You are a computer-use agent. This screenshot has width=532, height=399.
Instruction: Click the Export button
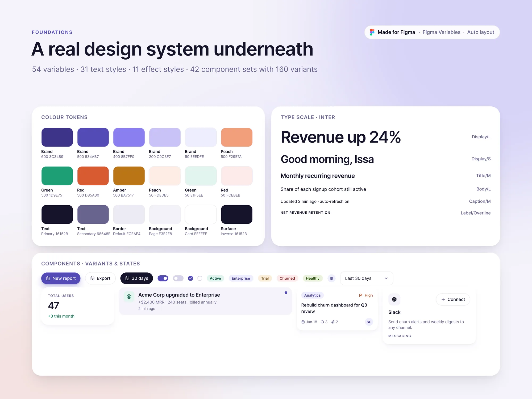[100, 278]
